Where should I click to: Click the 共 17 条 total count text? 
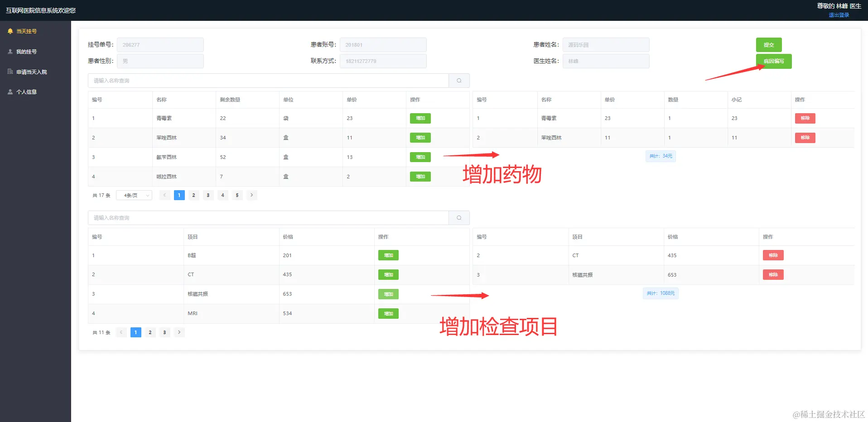pyautogui.click(x=101, y=196)
